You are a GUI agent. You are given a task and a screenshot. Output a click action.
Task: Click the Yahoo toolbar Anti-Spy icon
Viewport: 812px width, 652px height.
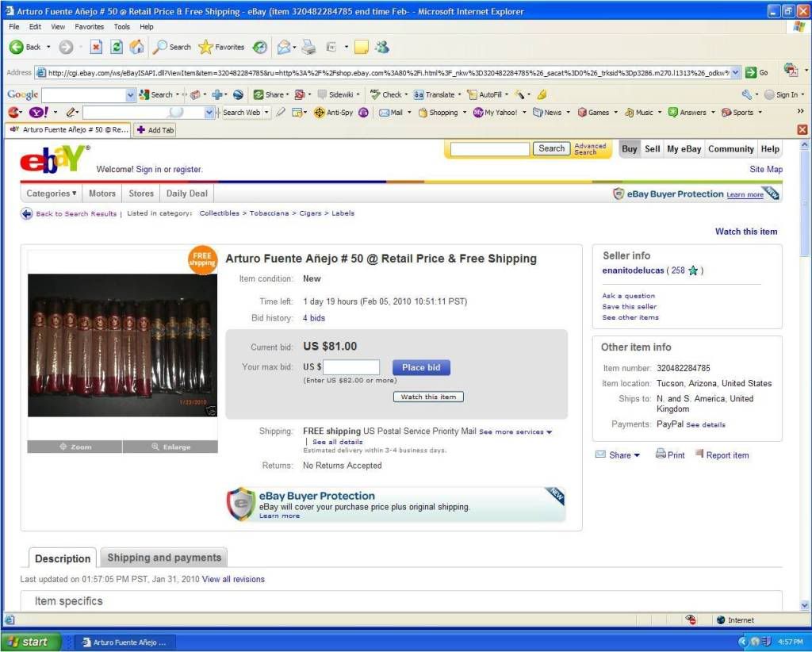tap(334, 113)
